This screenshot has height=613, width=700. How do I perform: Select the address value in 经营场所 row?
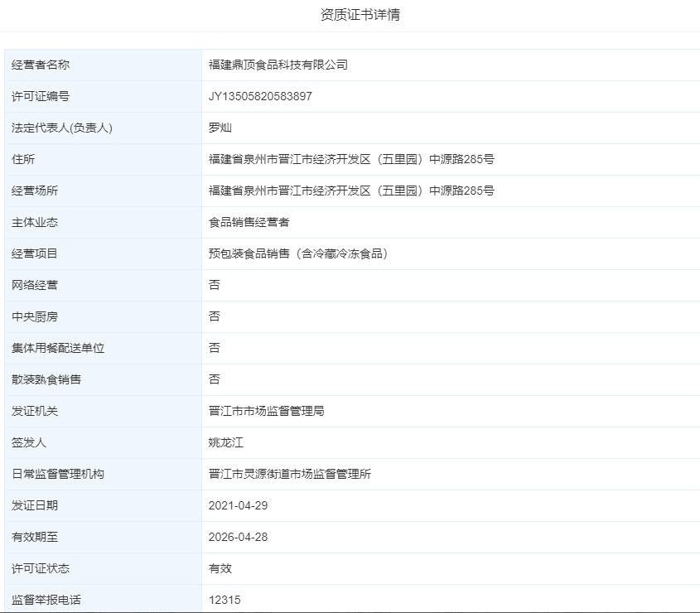tap(351, 191)
